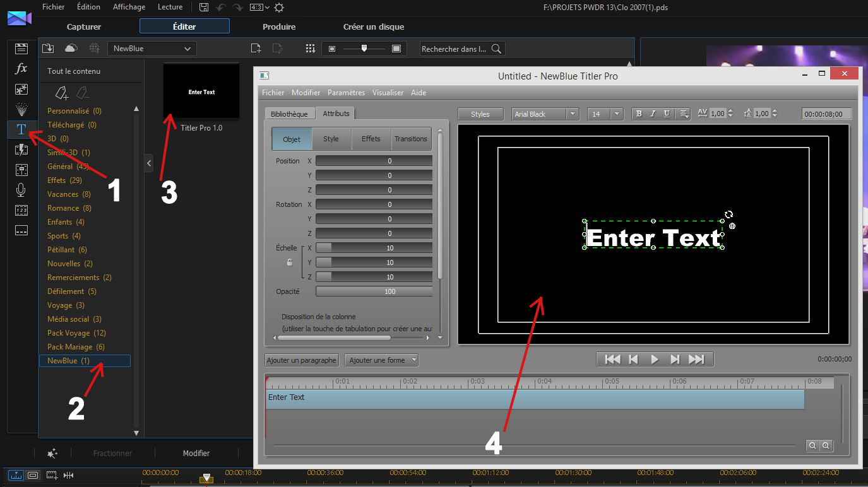
Task: Open the fx Effects Room
Action: 21,69
